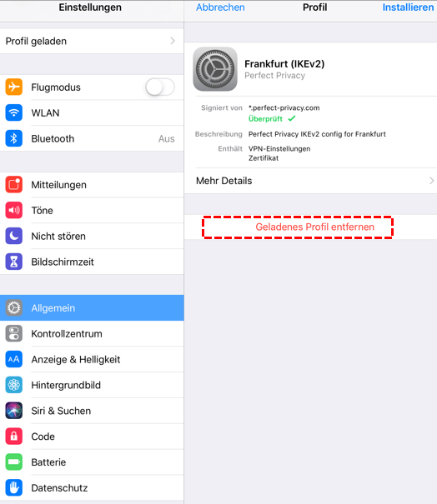Screen dimensions: 437x504
Task: Open Mitteilungen via its red icon
Action: pos(14,184)
